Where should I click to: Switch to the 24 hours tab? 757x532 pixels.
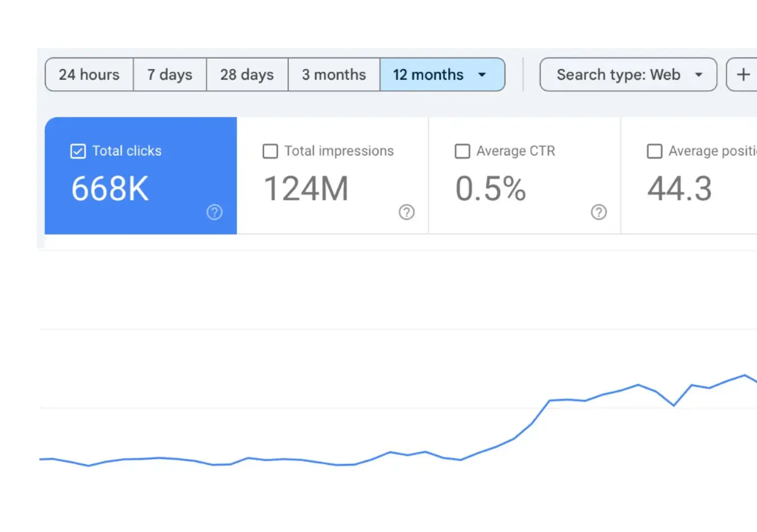[89, 74]
